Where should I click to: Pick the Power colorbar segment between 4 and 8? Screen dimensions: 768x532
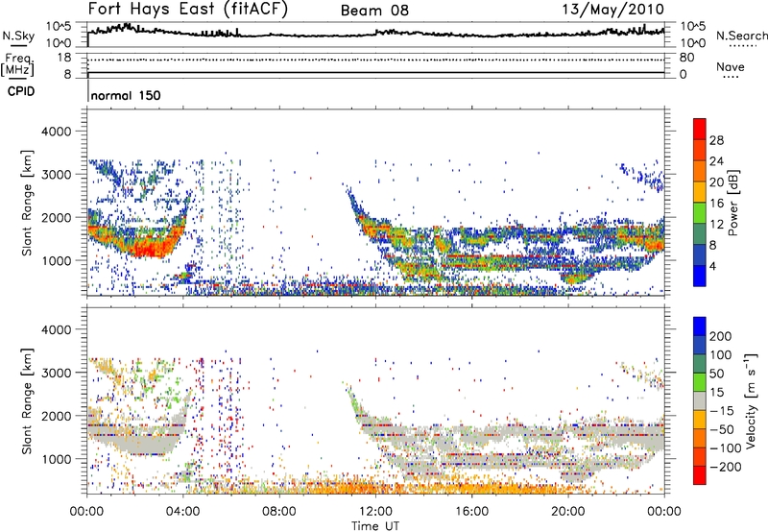[700, 254]
